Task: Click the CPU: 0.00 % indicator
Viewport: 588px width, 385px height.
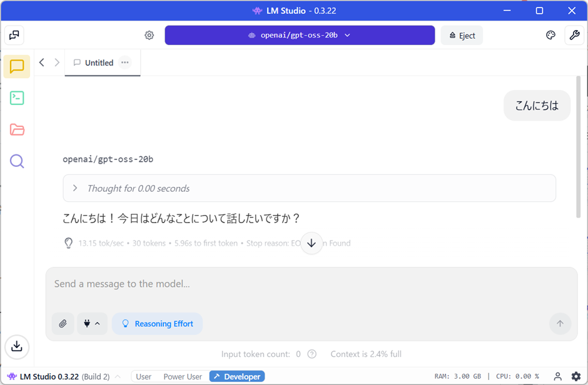Action: point(517,376)
